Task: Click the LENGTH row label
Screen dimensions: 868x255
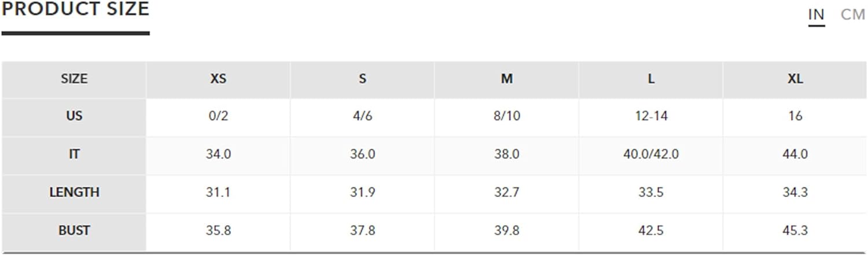Action: [x=74, y=192]
